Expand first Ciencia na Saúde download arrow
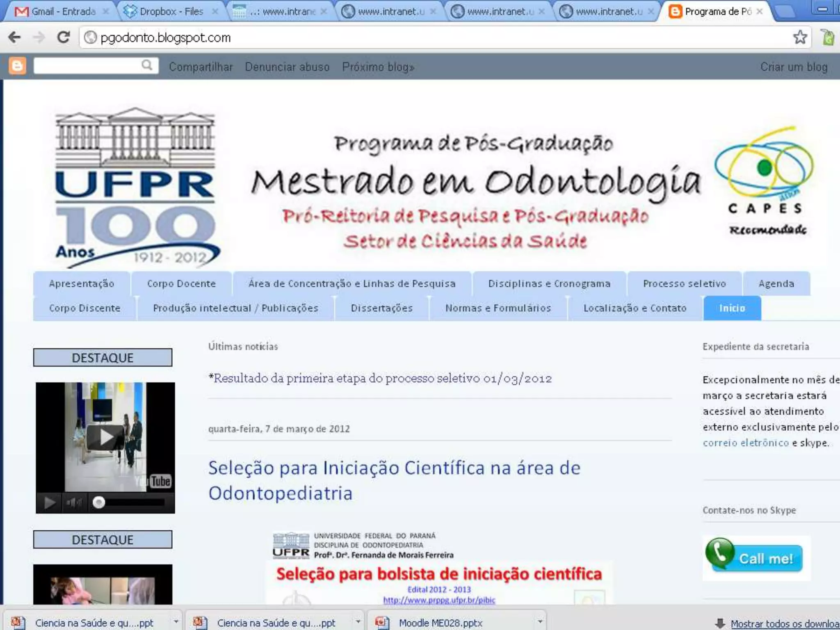This screenshot has width=840, height=630. coord(176,622)
